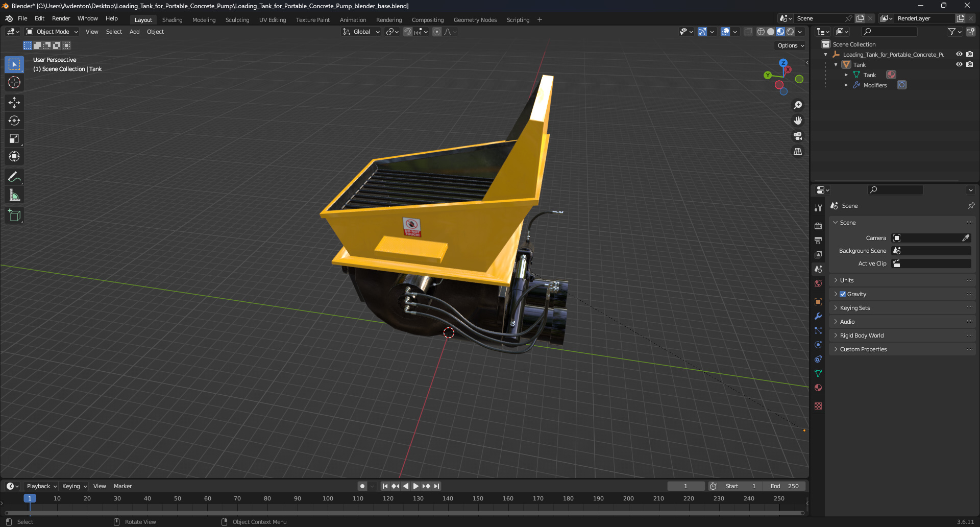The height and width of the screenshot is (527, 980).
Task: Open the Object properties tab
Action: [818, 302]
